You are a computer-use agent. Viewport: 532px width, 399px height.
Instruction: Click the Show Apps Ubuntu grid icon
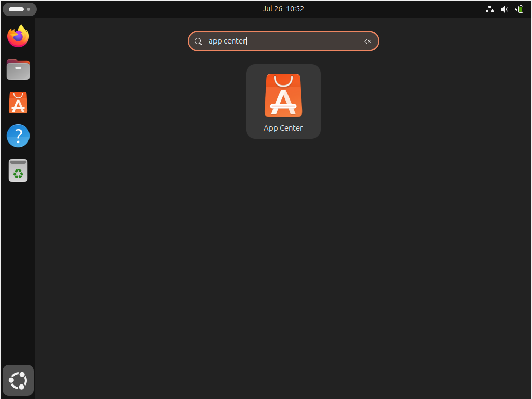point(18,380)
